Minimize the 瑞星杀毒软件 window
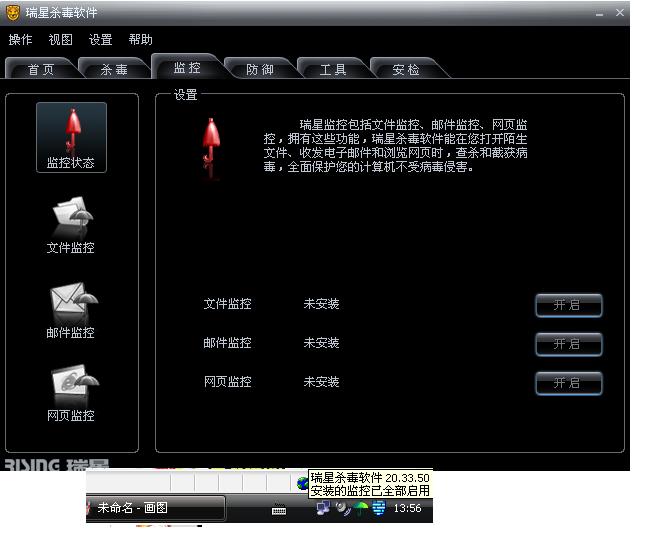Screen dimensions: 663x546 [599, 14]
